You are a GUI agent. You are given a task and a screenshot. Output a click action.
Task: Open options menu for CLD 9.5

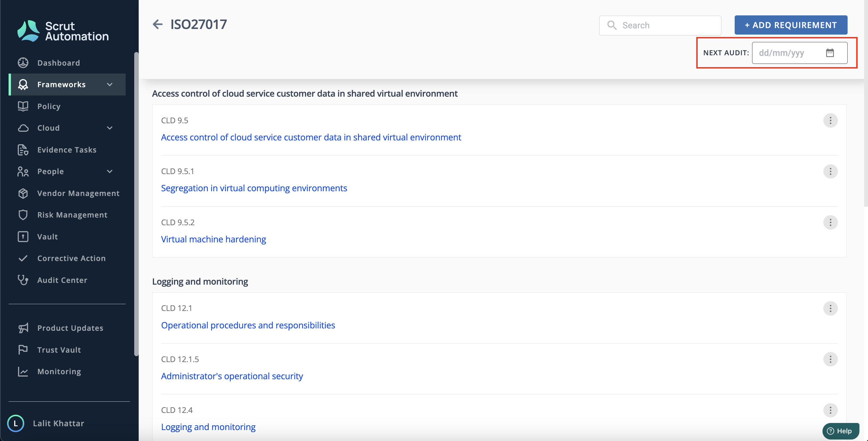pos(830,121)
